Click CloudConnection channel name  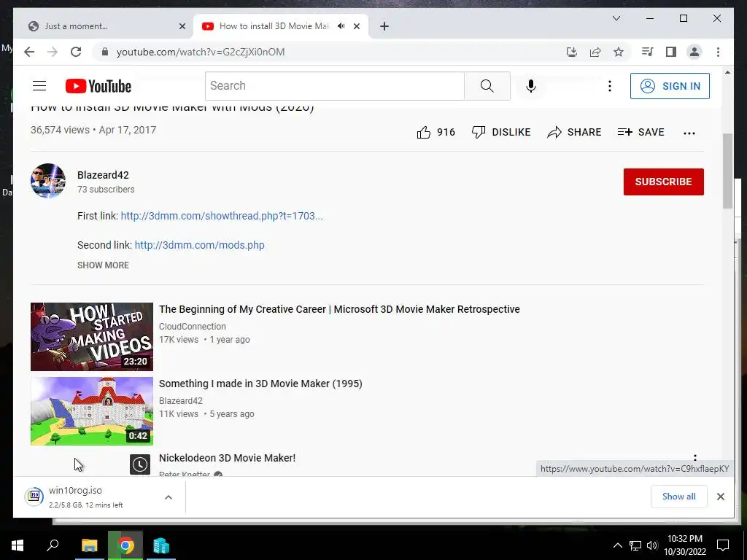(192, 326)
